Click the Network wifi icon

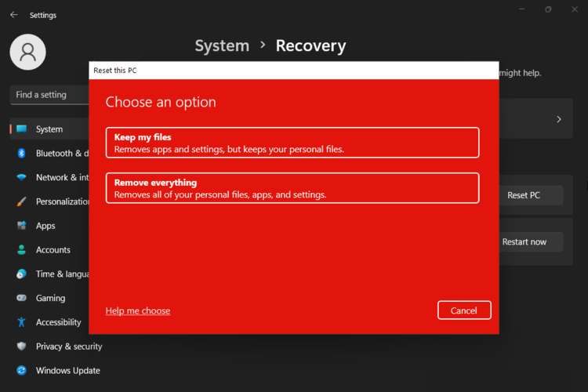(x=21, y=178)
